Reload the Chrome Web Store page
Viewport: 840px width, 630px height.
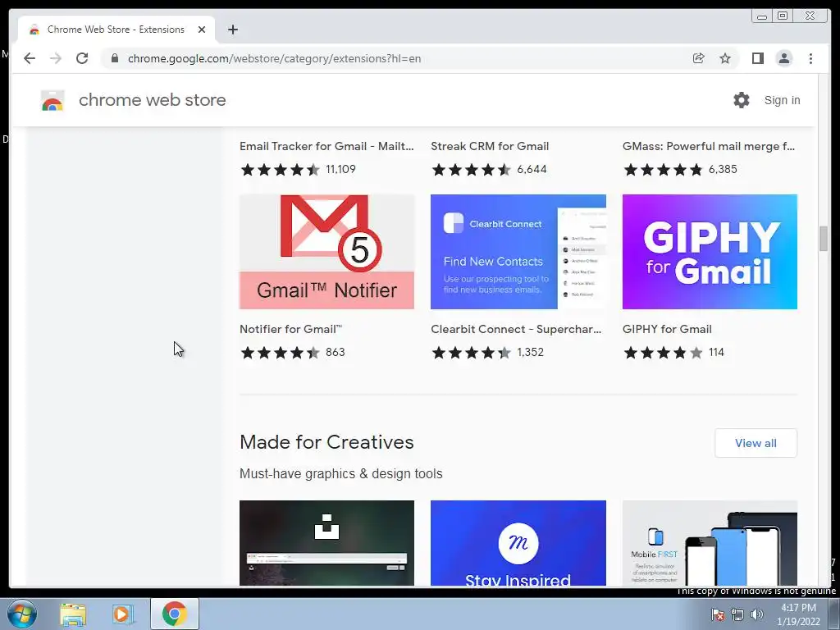[82, 58]
